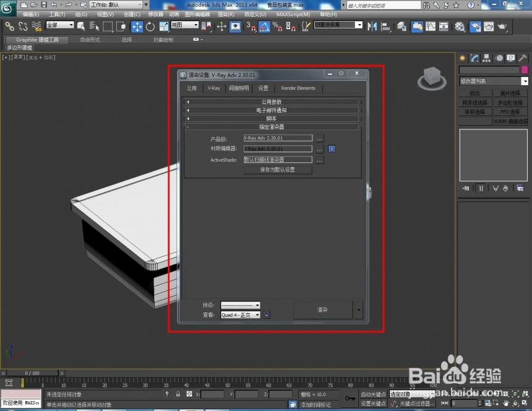The width and height of the screenshot is (532, 411).
Task: Open the Align tool
Action: pos(386,27)
